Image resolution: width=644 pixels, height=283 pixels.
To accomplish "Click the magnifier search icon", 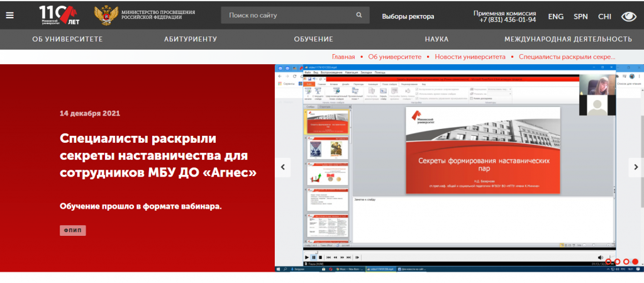I will click(x=359, y=15).
